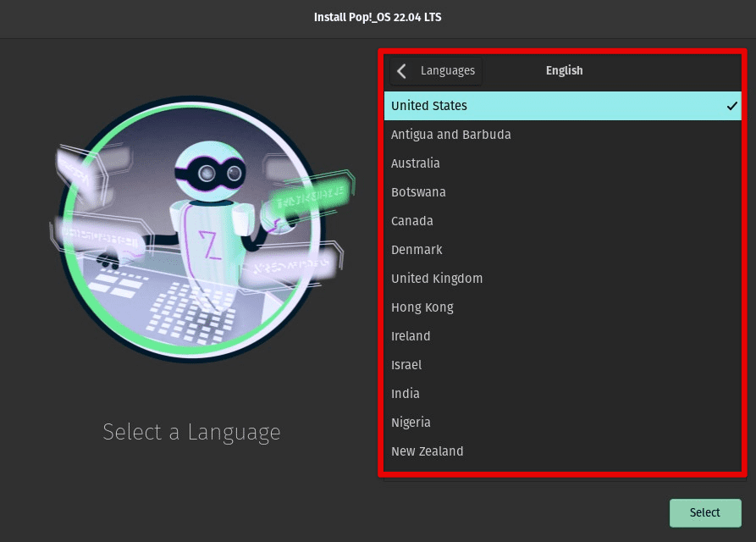Screen dimensions: 756x542
Task: Confirm with the Select button
Action: point(704,512)
